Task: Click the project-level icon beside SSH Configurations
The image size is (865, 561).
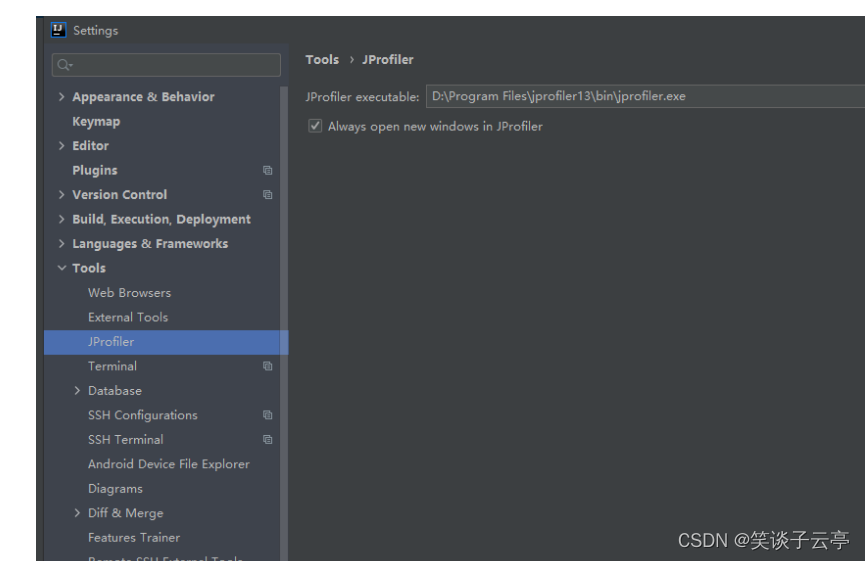Action: 268,415
